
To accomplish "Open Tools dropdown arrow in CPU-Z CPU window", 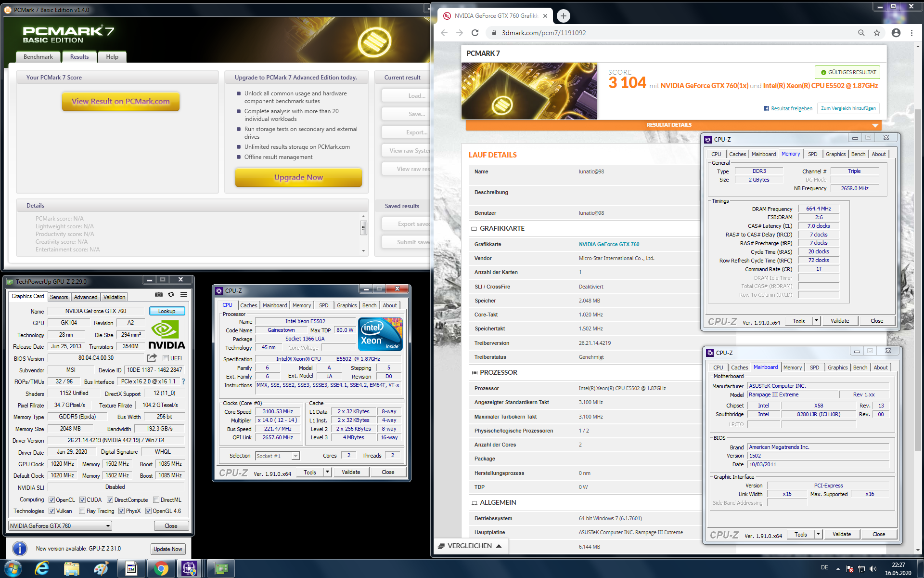I will (x=327, y=472).
